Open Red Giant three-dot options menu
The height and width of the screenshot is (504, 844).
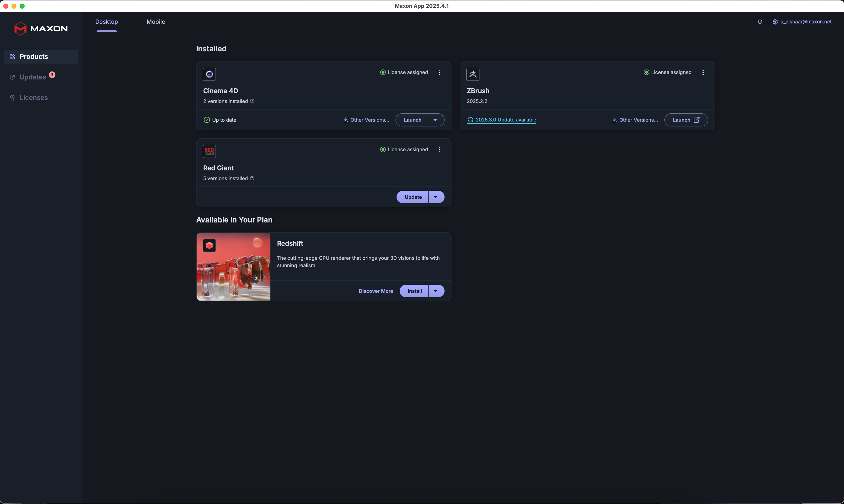click(x=439, y=149)
